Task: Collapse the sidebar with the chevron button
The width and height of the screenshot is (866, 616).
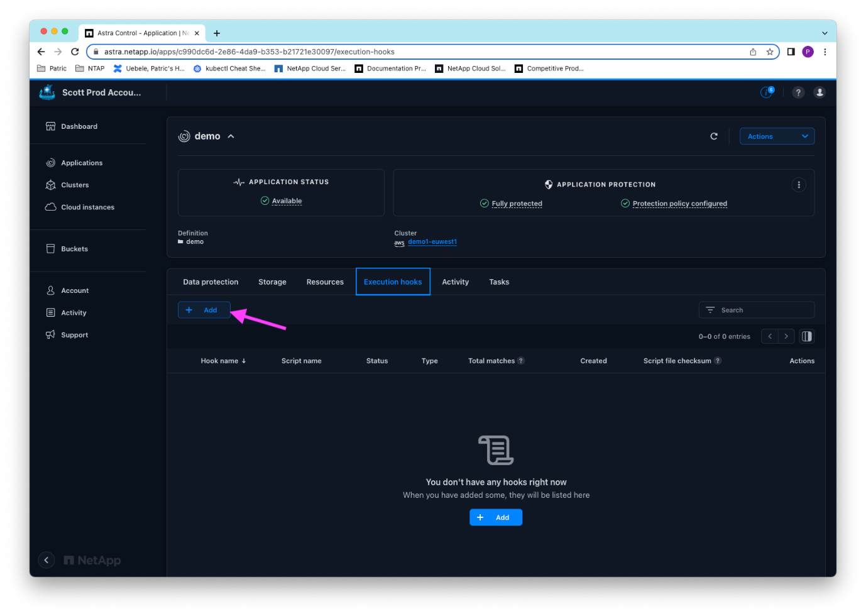Action: [x=47, y=560]
